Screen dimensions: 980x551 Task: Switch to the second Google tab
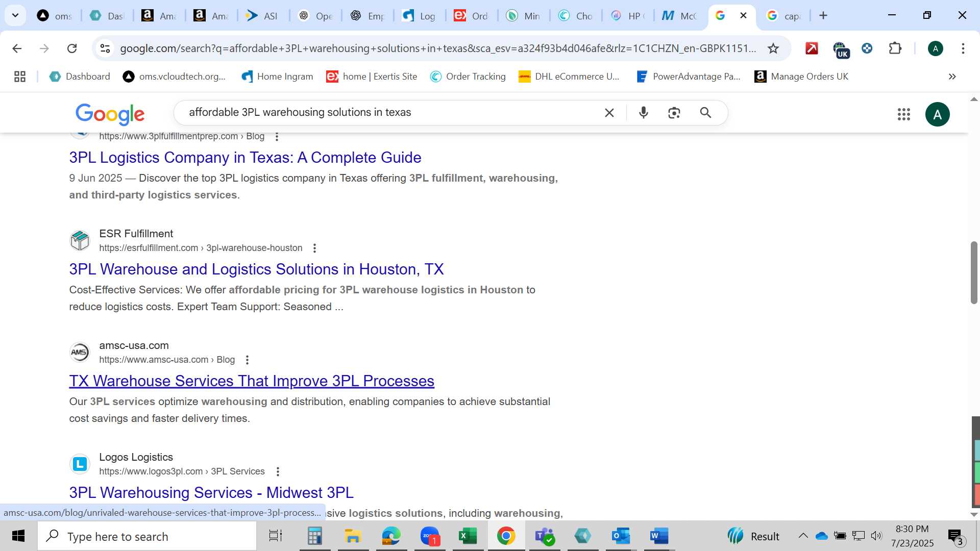(785, 16)
